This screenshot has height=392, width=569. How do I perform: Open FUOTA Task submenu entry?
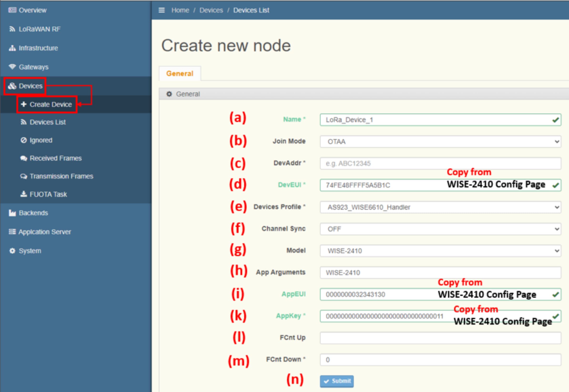coord(76,194)
